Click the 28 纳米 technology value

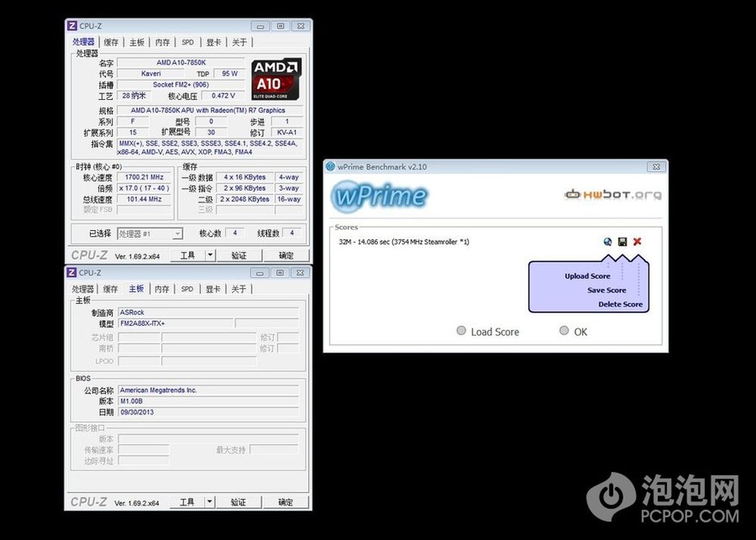pyautogui.click(x=135, y=96)
